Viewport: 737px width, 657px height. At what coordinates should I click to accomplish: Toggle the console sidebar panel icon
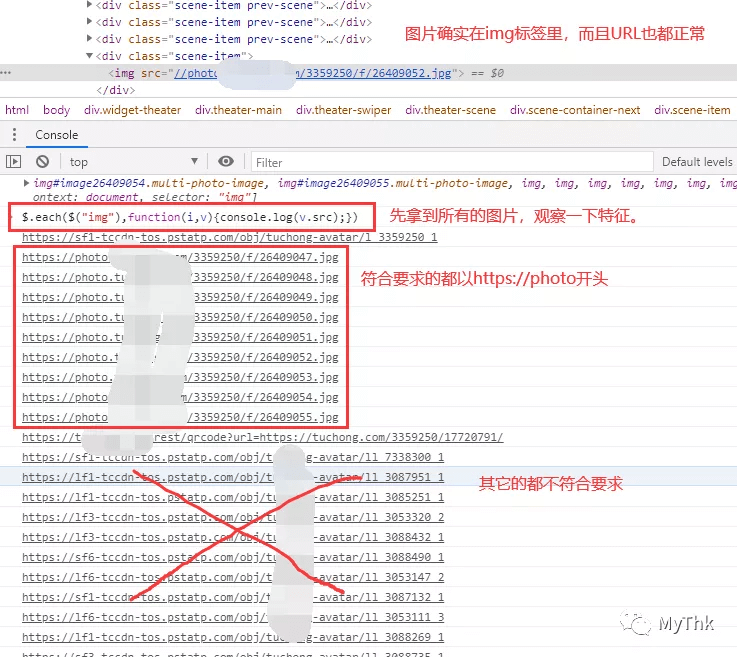pos(14,162)
